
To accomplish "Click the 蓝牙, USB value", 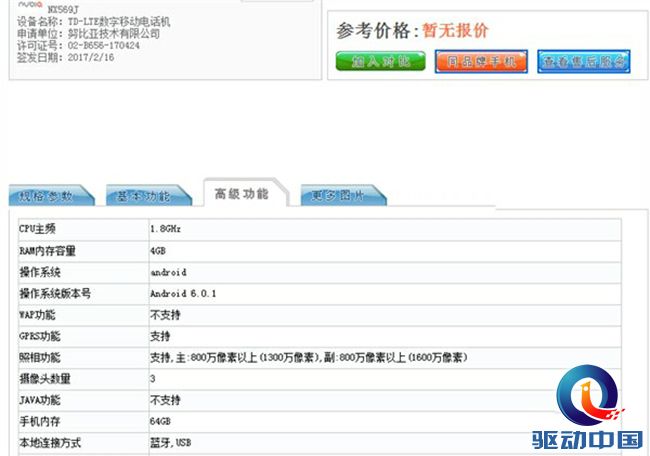I will click(170, 443).
